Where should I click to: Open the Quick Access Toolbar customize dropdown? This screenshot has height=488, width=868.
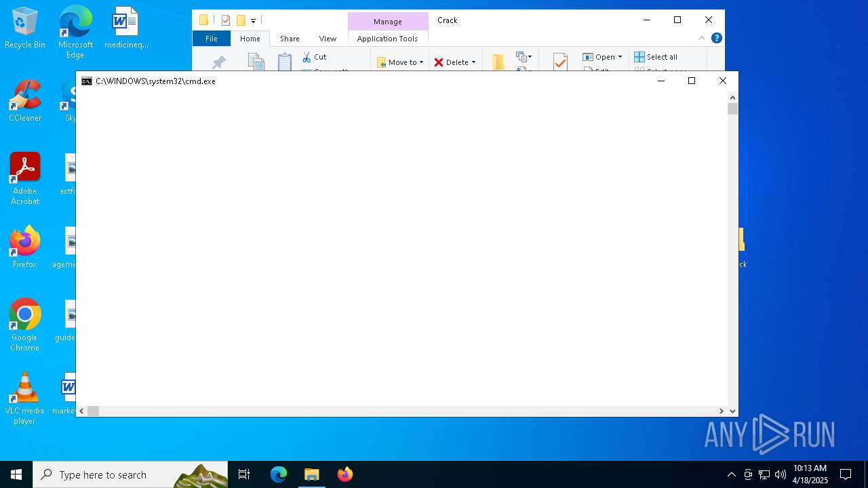click(x=253, y=20)
